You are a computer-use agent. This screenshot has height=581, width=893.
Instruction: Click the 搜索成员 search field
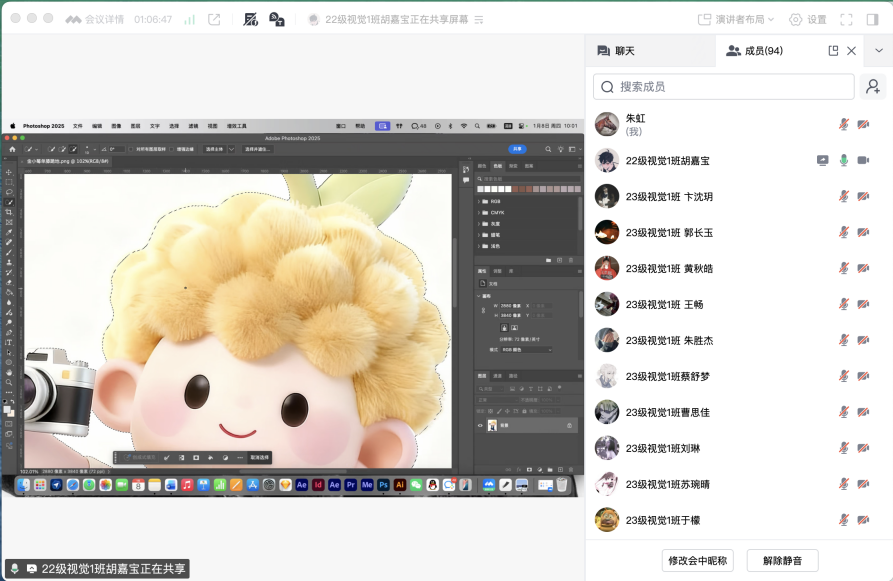point(724,87)
